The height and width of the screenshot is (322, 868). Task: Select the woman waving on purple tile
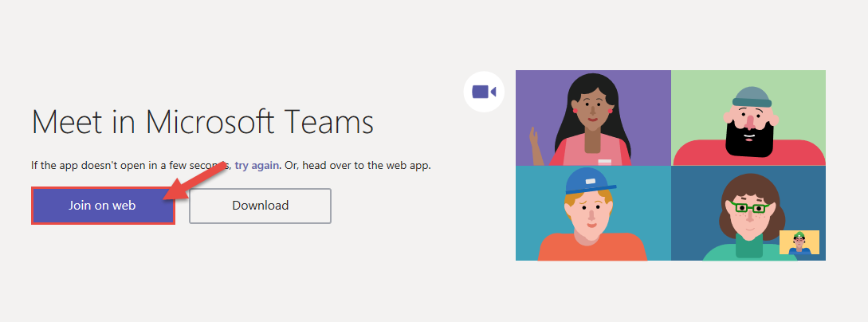click(x=593, y=118)
